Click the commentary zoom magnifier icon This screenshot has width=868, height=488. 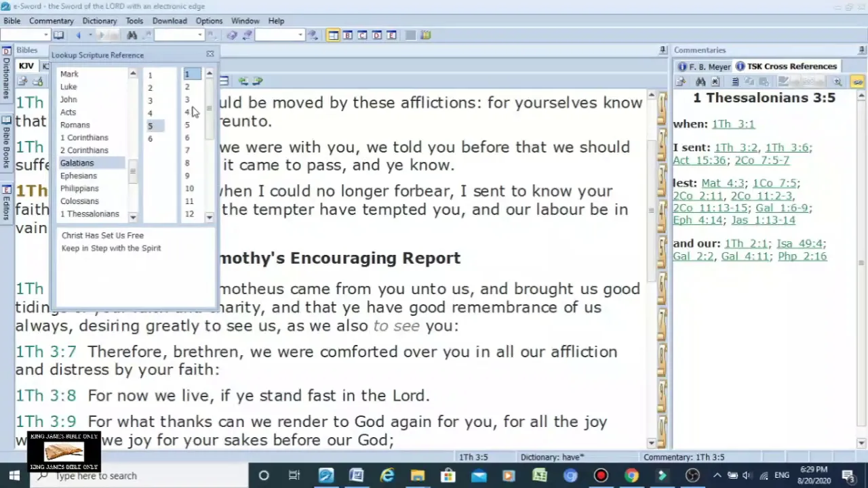tap(837, 81)
